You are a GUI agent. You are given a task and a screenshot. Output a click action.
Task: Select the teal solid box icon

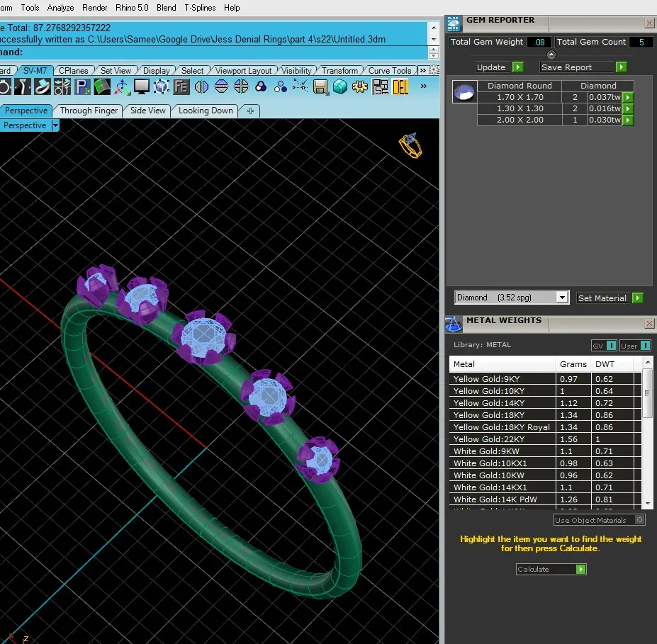click(x=339, y=86)
